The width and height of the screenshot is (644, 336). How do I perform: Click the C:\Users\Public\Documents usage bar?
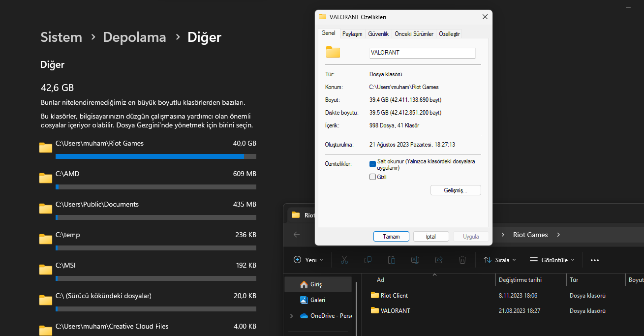click(156, 217)
